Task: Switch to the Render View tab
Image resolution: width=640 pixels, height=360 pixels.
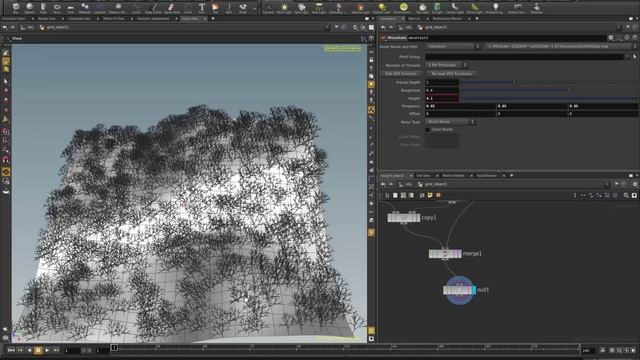Action: tap(47, 18)
